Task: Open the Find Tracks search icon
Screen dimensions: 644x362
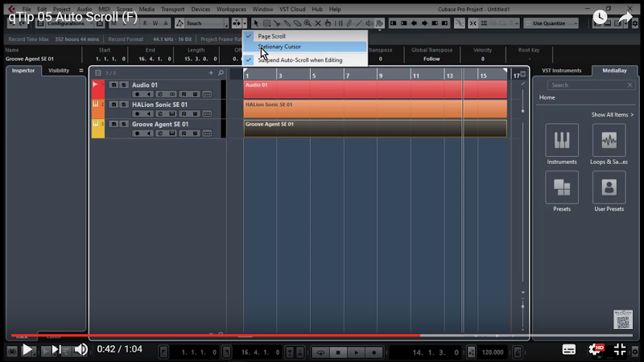Action: [221, 72]
